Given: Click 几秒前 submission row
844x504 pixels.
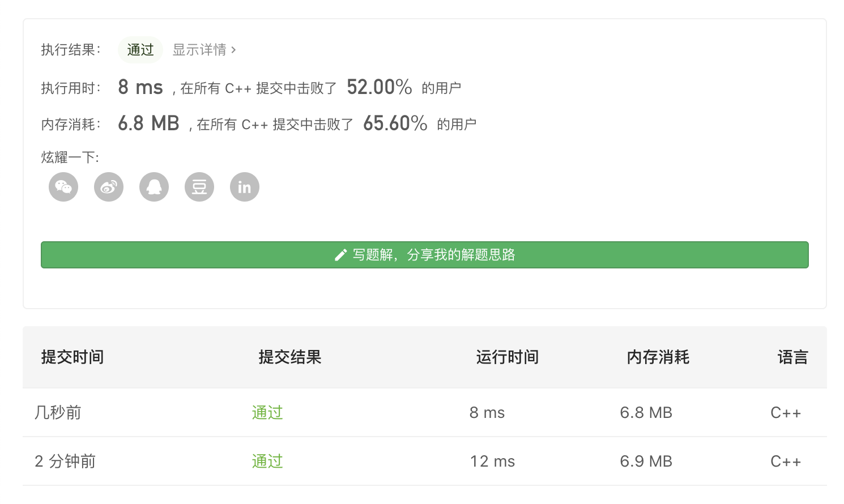Looking at the screenshot, I should click(425, 413).
